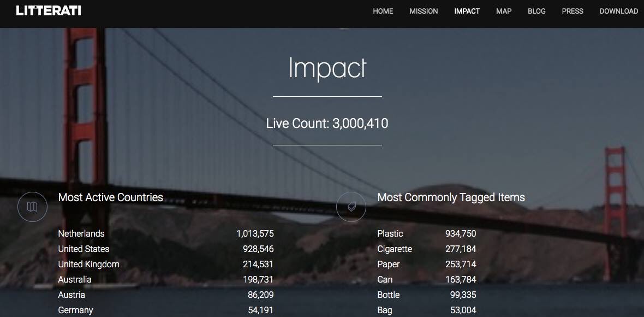The height and width of the screenshot is (317, 644).
Task: Click the map icon beside Most Active Countries
Action: 32,207
